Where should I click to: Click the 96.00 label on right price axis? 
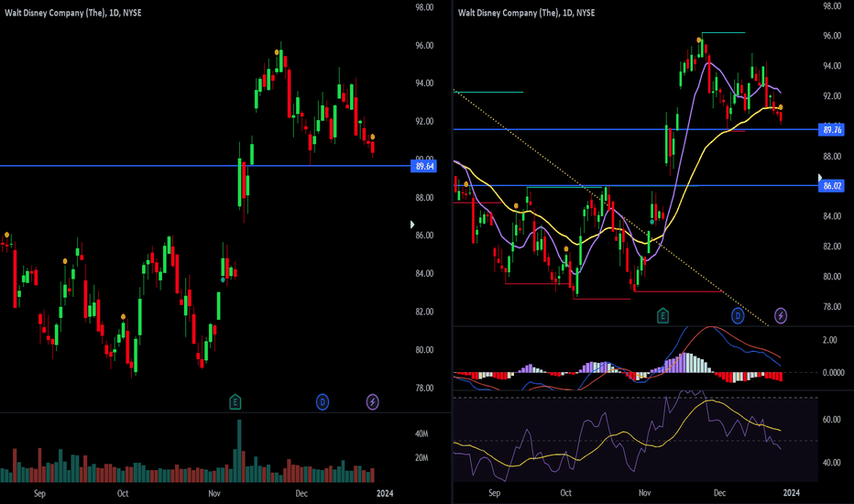[x=832, y=36]
